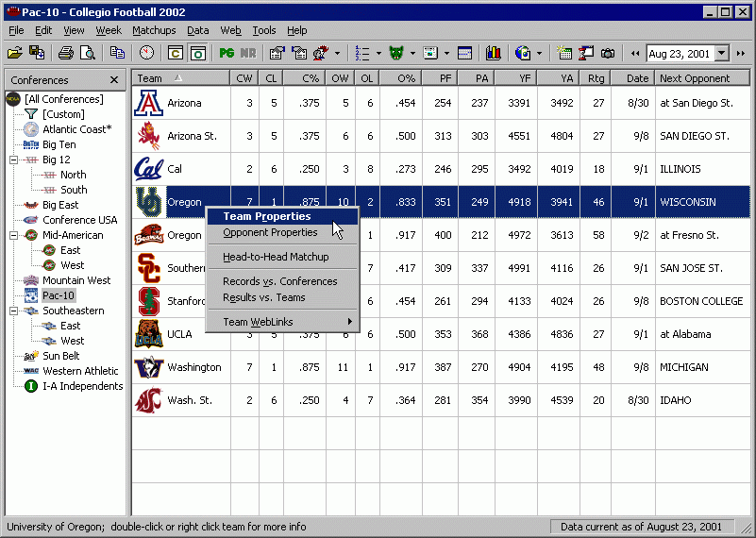The width and height of the screenshot is (756, 538).
Task: Select Results vs. Teams menu entry
Action: tap(282, 297)
